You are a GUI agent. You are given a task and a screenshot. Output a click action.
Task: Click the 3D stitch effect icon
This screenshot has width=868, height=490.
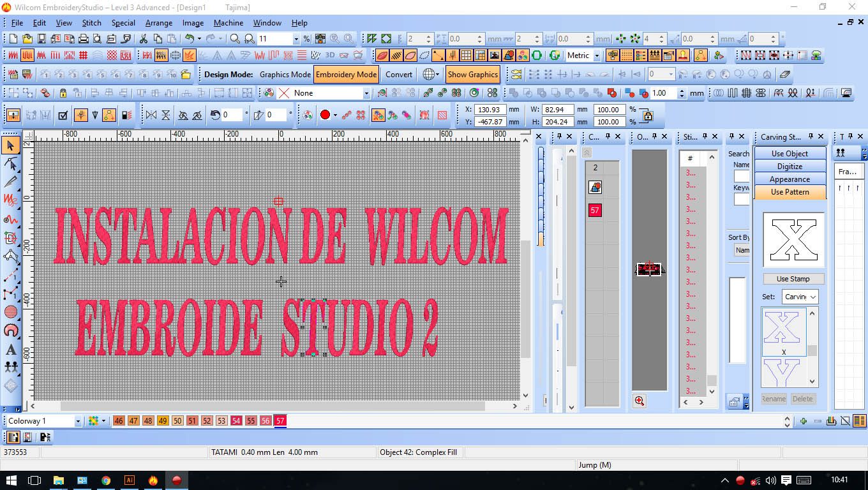pos(330,56)
